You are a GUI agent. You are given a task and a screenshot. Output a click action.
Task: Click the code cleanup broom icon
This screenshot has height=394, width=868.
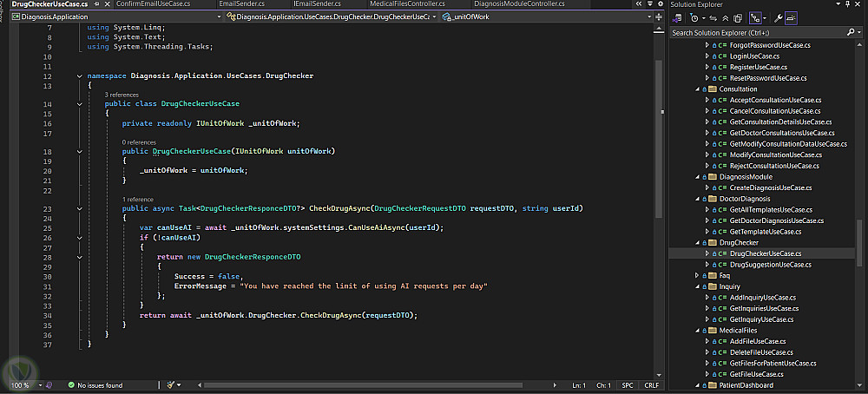point(171,384)
